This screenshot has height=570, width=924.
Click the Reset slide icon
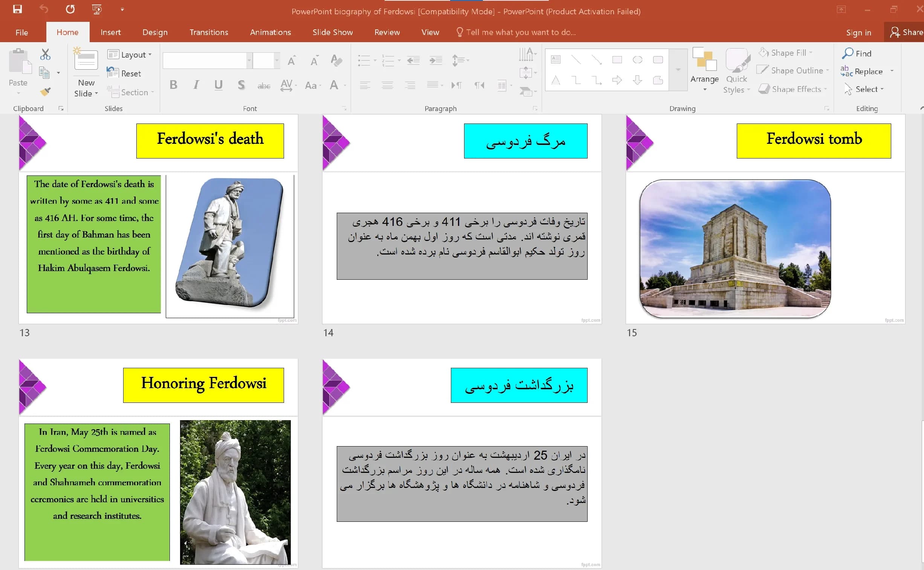(x=124, y=73)
